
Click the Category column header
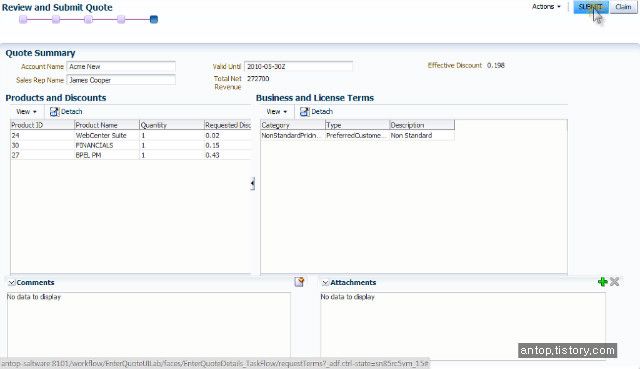[293, 125]
